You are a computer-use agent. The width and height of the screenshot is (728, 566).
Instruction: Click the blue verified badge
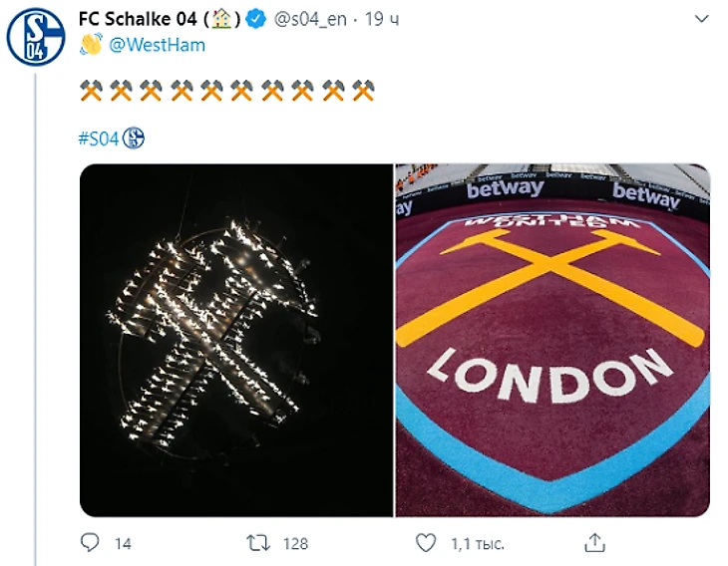tap(256, 20)
